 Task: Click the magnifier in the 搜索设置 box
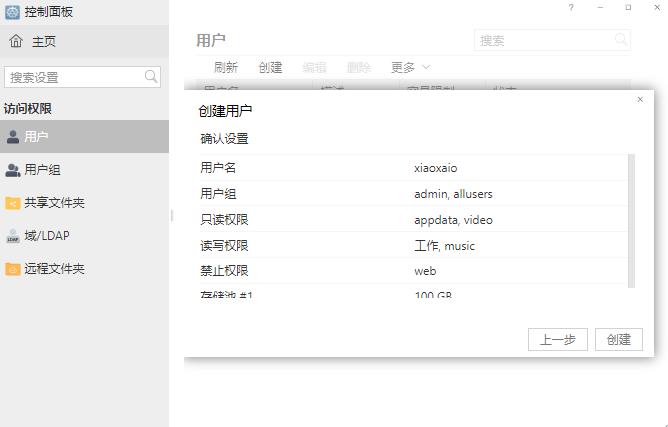click(151, 77)
